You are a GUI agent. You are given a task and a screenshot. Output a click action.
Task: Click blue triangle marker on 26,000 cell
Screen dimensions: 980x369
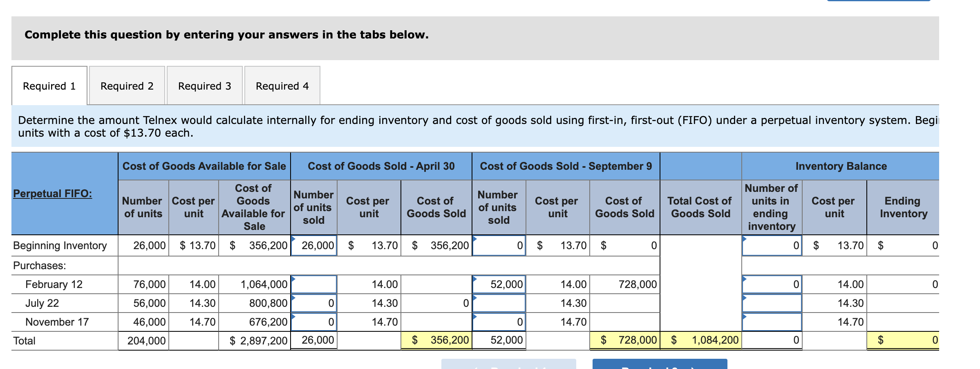point(293,238)
